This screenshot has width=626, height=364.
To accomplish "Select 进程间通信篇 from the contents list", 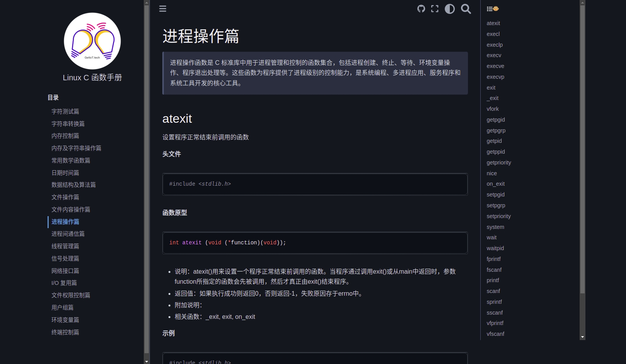I will pos(68,234).
